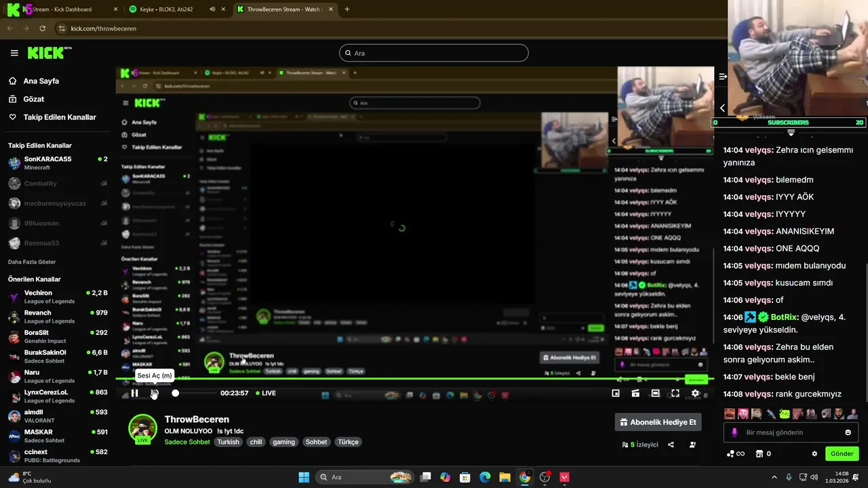This screenshot has height=488, width=868.
Task: Select the Türkçe tag
Action: pos(349,442)
